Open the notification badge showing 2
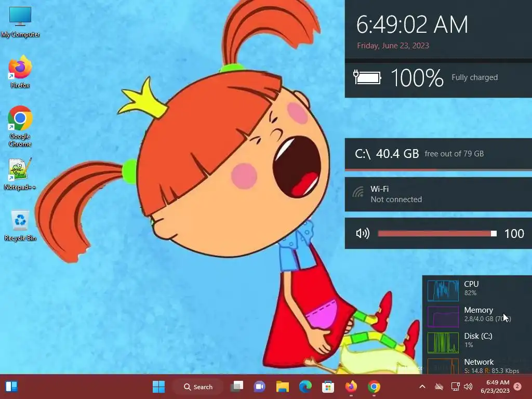The height and width of the screenshot is (399, 532). (x=517, y=387)
